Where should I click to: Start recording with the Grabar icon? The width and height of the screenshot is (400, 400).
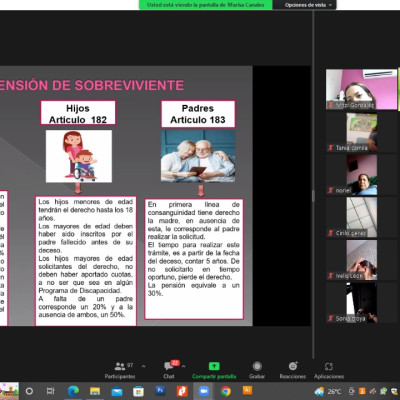[257, 366]
